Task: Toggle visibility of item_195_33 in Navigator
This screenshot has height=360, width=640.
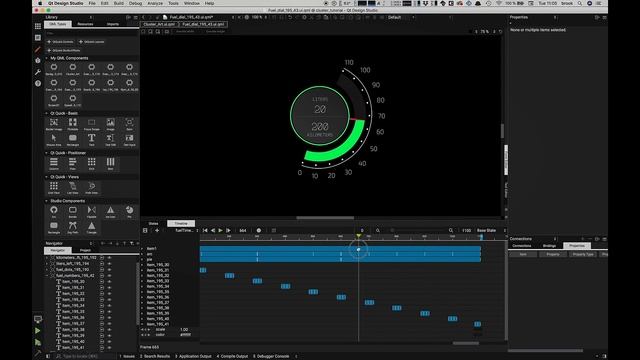Action: 109,300
